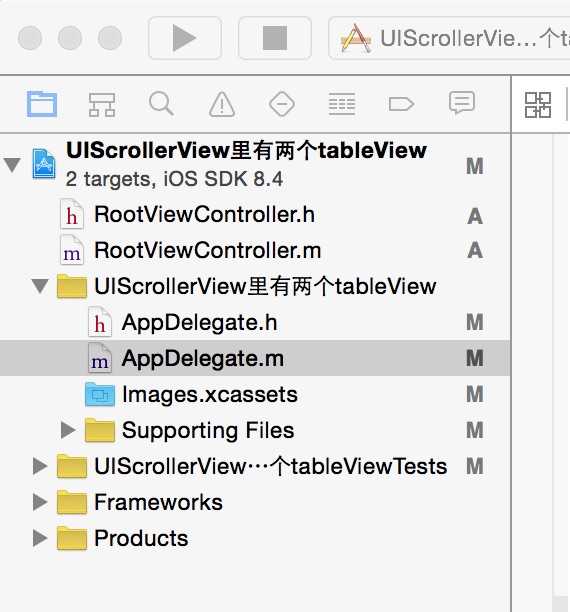Viewport: 570px width, 612px height.
Task: Run the project with the play button
Action: (185, 38)
